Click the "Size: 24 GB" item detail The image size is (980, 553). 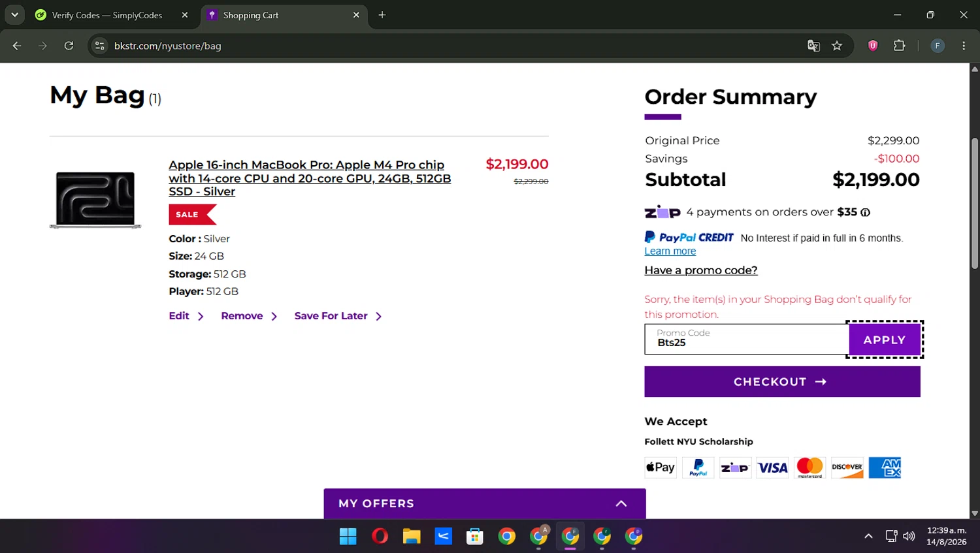(x=196, y=257)
